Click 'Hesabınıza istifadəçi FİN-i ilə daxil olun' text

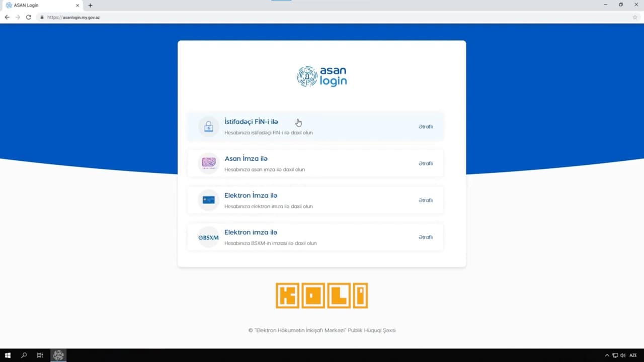[269, 133]
